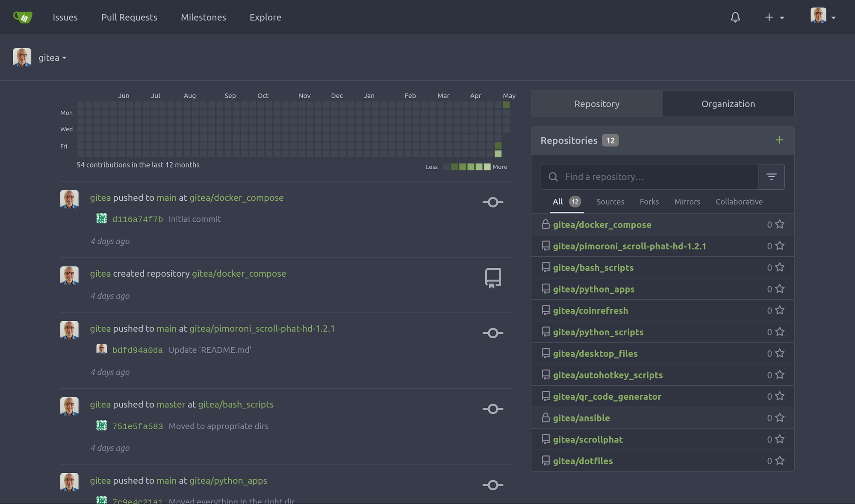Open commit d116a74f7b link
Image resolution: width=855 pixels, height=504 pixels.
[x=138, y=219]
